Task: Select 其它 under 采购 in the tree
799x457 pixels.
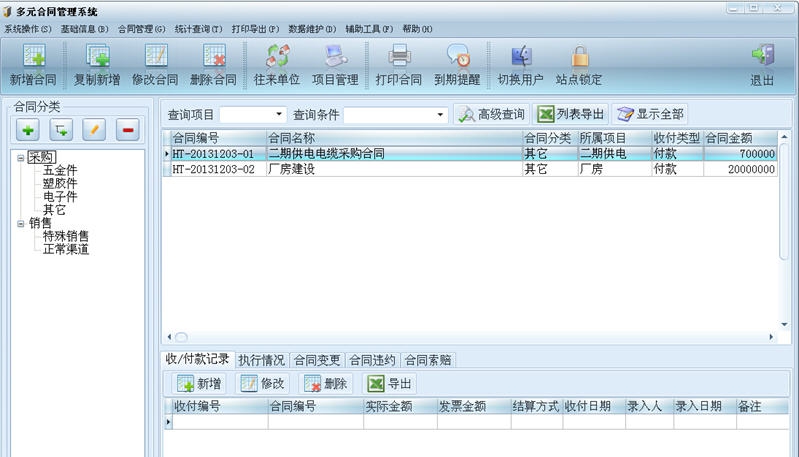Action: (x=54, y=210)
